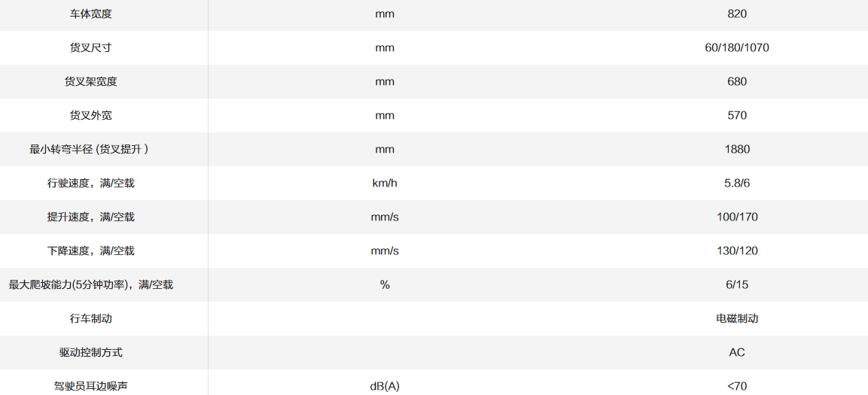
Task: Click the dB(A) unit cell
Action: pyautogui.click(x=385, y=386)
